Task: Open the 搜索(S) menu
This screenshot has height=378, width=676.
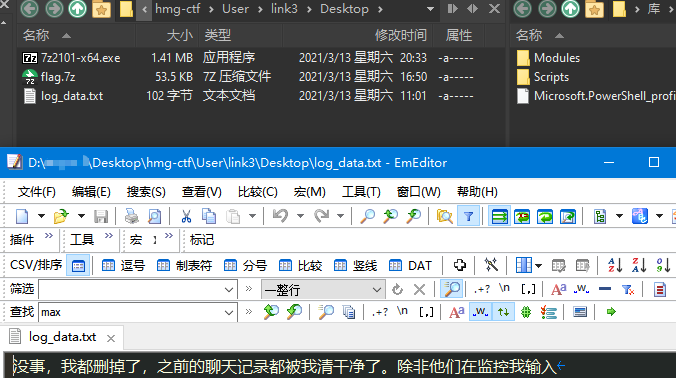Action: (146, 192)
